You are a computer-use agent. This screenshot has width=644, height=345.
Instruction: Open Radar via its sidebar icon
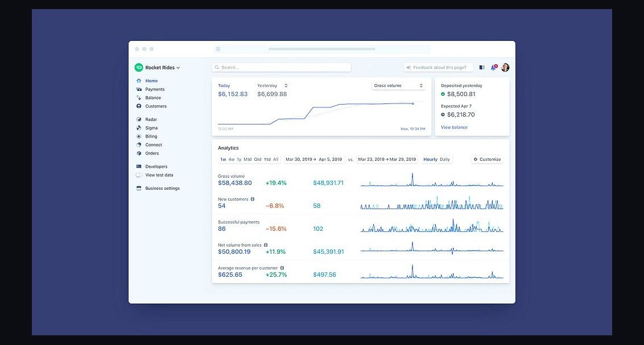(x=139, y=119)
